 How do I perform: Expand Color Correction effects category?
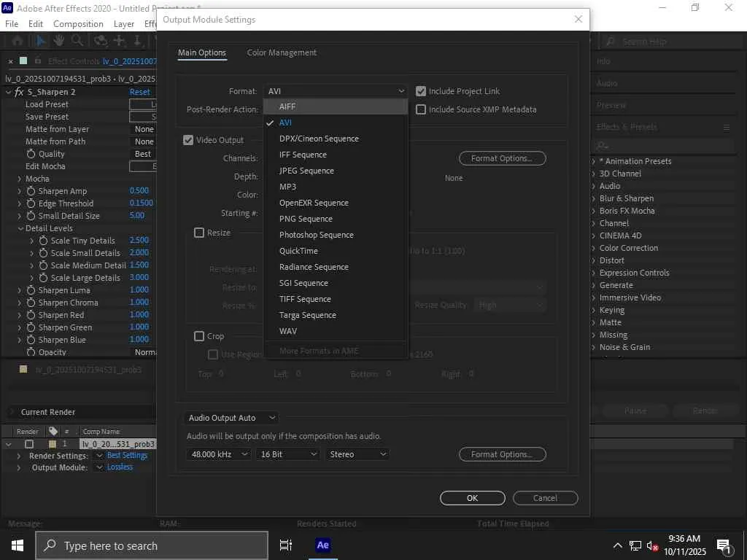pyautogui.click(x=594, y=248)
